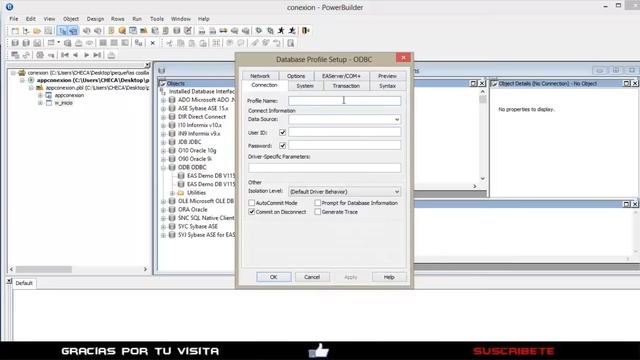Enable Prompt for Database Information
The image size is (640, 360).
pyautogui.click(x=318, y=203)
